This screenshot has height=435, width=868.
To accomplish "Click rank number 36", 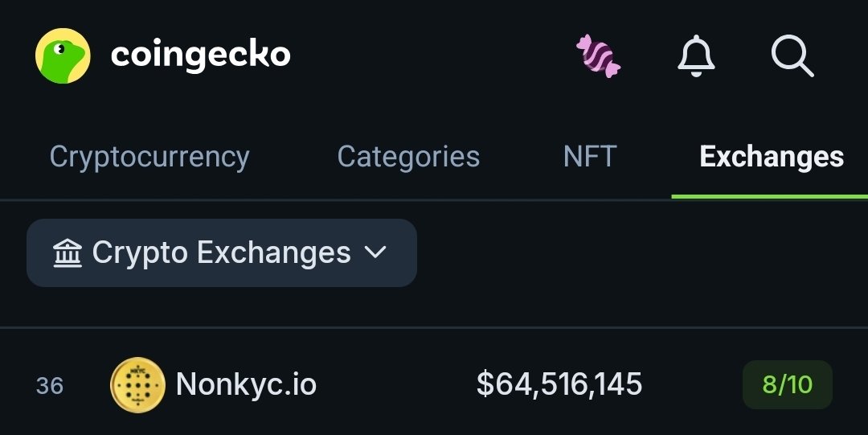I will point(50,386).
